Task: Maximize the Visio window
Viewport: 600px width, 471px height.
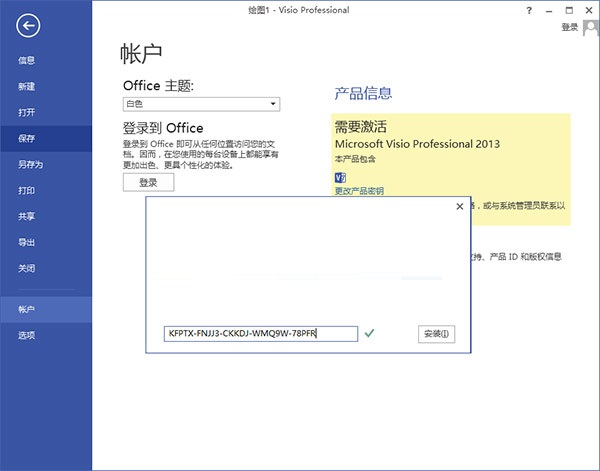Action: [x=569, y=11]
